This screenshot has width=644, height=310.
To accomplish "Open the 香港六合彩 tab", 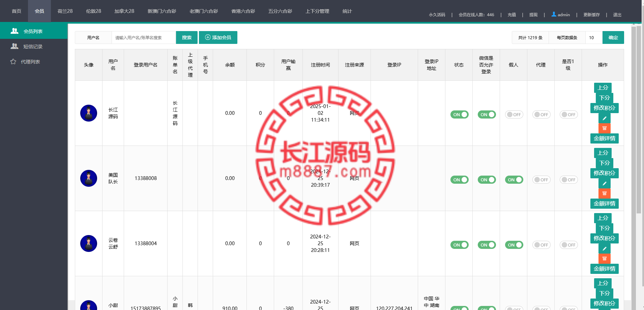I will click(x=243, y=11).
